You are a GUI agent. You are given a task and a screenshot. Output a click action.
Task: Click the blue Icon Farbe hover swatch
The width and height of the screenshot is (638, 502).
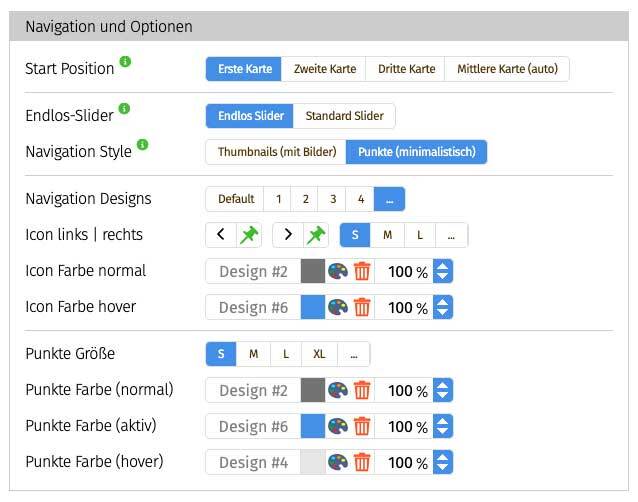point(313,307)
